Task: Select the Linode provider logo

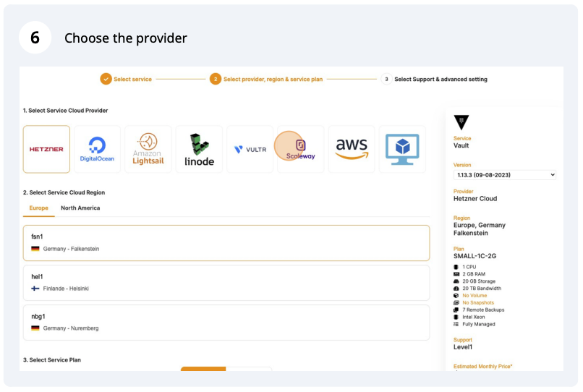Action: [x=199, y=149]
